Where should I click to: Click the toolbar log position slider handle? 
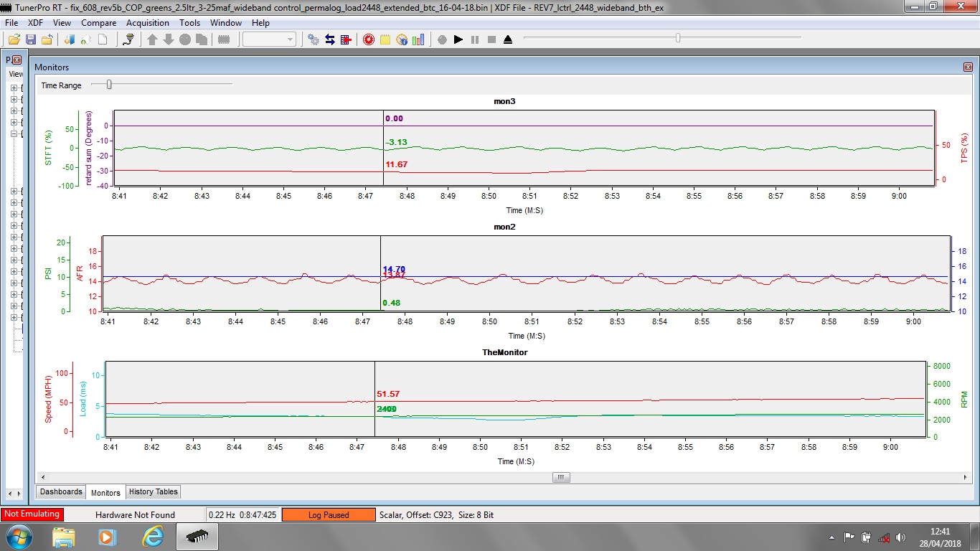[x=678, y=38]
